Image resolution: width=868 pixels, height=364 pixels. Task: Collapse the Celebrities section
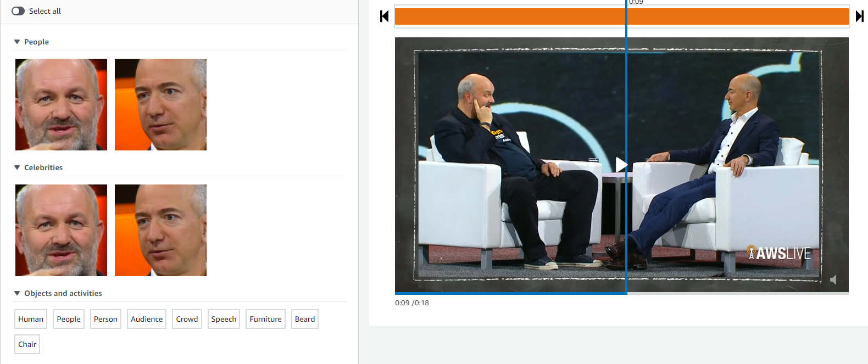pyautogui.click(x=17, y=167)
